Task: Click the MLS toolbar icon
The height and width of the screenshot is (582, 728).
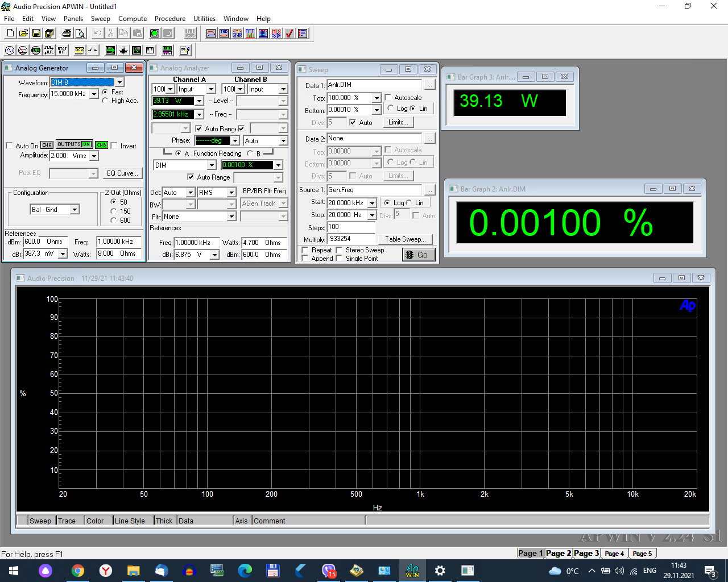Action: 276,34
